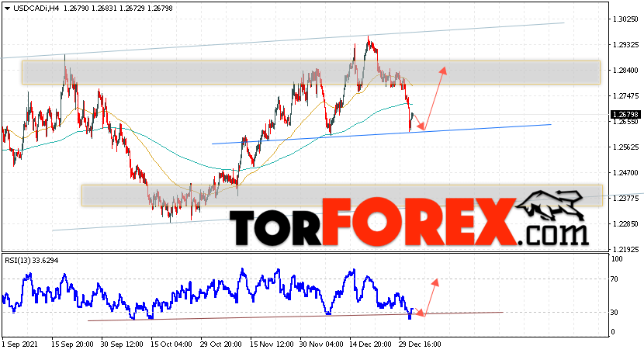
Task: Select the USDCADi,H4 chart title text
Action: point(36,9)
